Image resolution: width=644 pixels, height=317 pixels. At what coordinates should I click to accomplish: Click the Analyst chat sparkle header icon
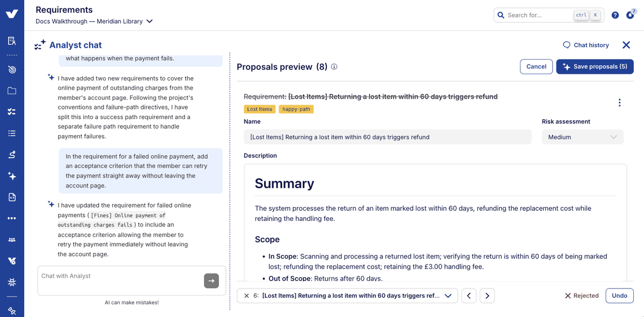[40, 45]
